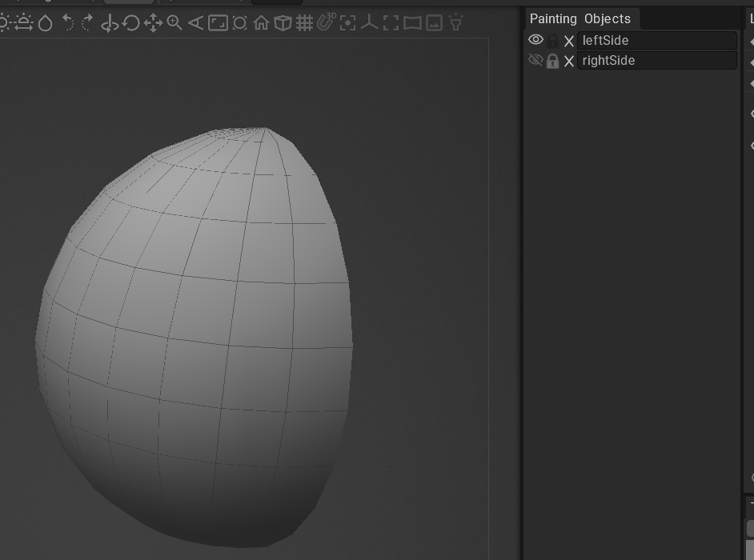This screenshot has height=560, width=754.
Task: Click the magnifier zoom icon
Action: [x=174, y=23]
